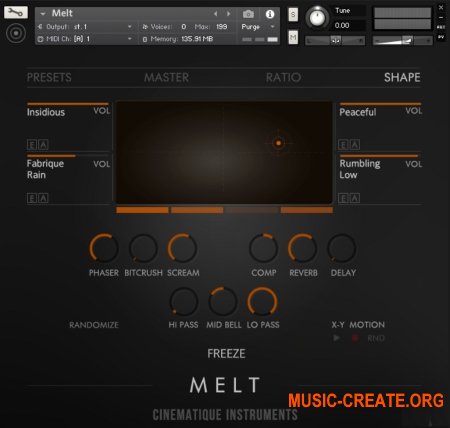
Task: Click the MID BELL filter knob
Action: 223,302
